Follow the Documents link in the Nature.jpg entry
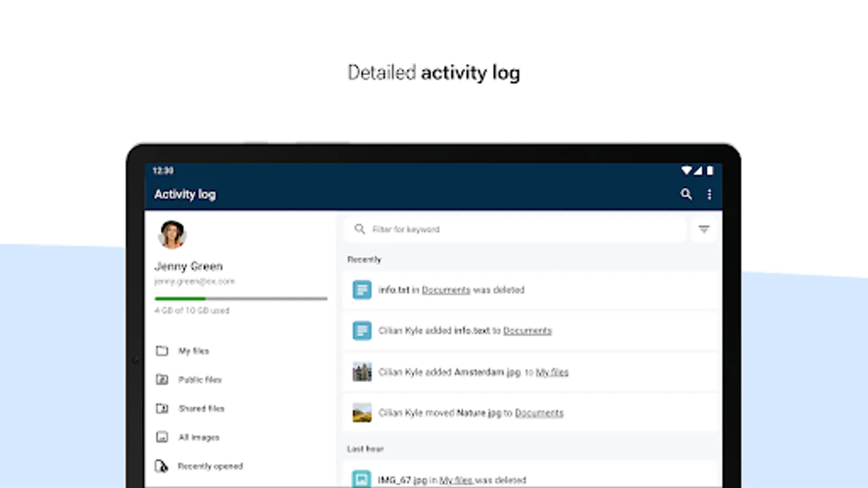 [x=539, y=413]
